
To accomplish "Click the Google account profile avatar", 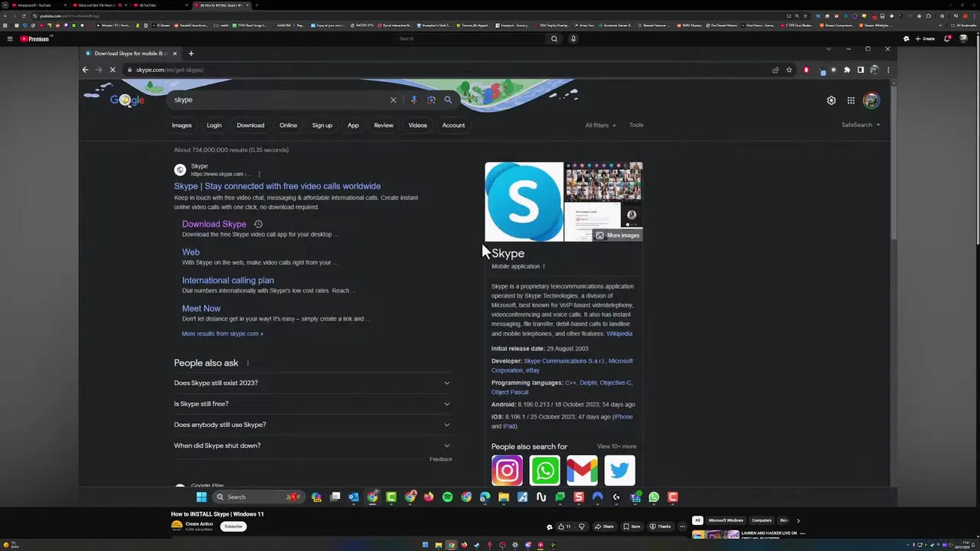I will click(x=871, y=100).
